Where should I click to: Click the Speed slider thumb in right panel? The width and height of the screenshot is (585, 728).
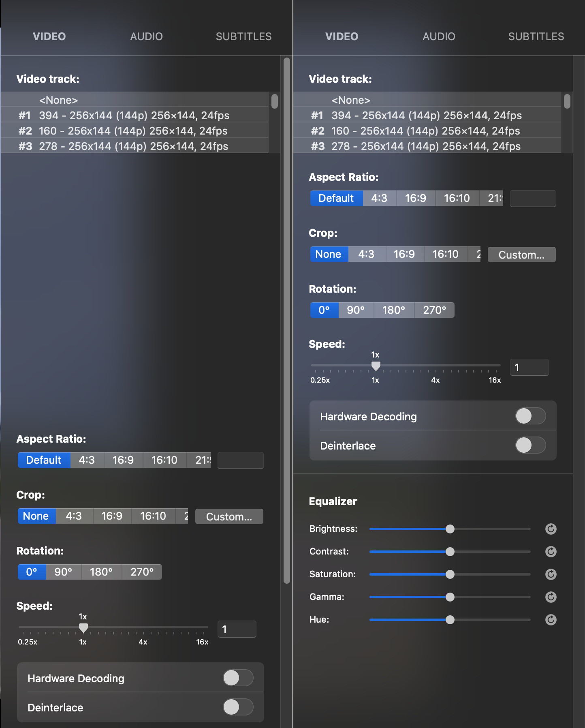pos(376,366)
